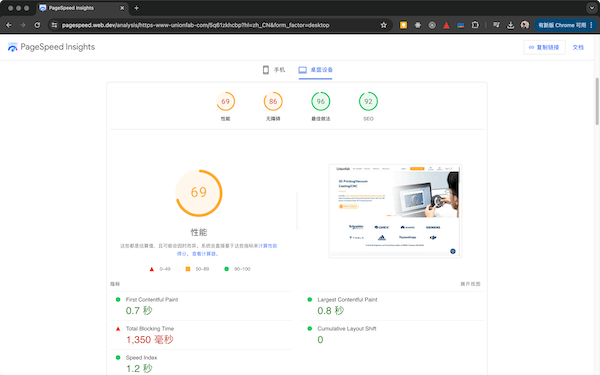The width and height of the screenshot is (600, 375).
Task: Click the PageSpeed Insights logo
Action: (x=51, y=47)
